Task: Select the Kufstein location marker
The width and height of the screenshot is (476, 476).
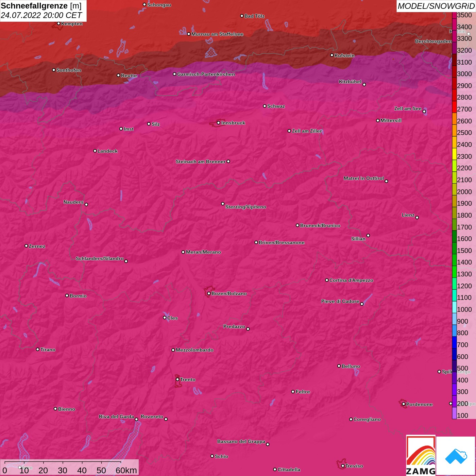Action: click(332, 55)
